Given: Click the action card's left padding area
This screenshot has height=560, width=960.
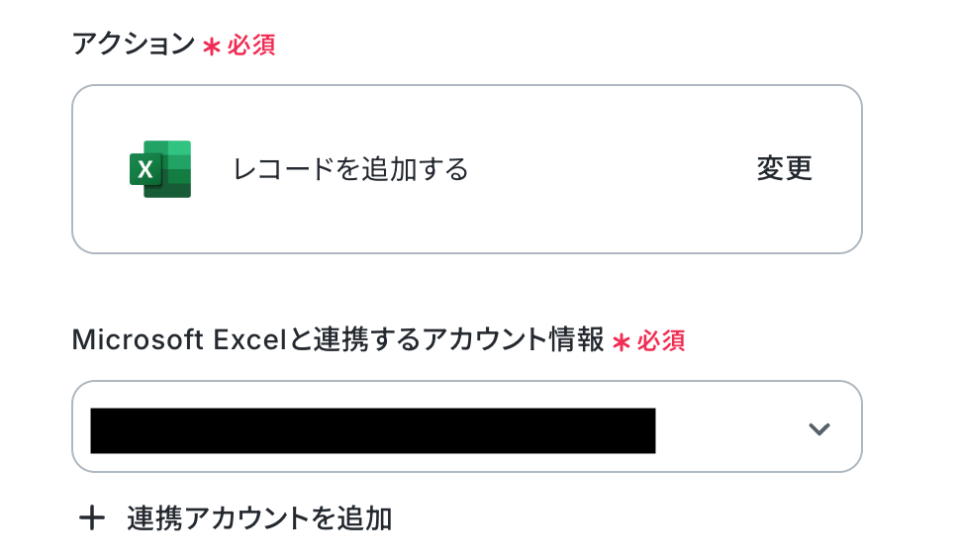Looking at the screenshot, I should pyautogui.click(x=97, y=169).
